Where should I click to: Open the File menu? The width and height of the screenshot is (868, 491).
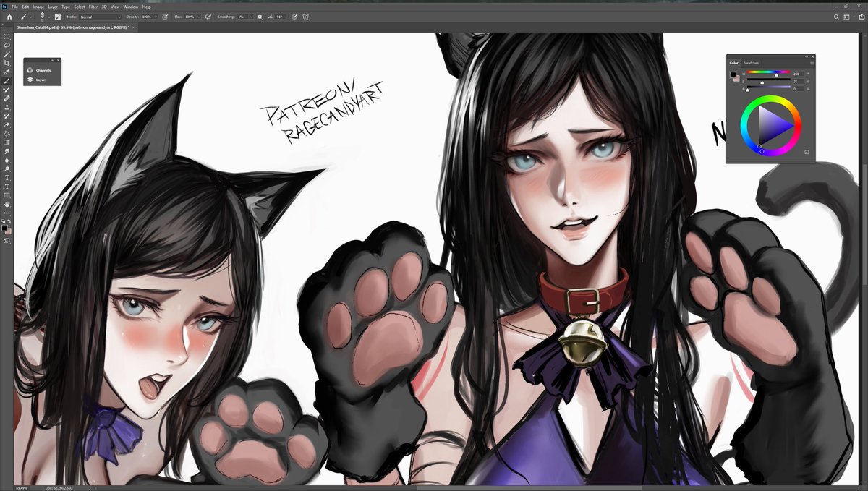click(x=14, y=6)
